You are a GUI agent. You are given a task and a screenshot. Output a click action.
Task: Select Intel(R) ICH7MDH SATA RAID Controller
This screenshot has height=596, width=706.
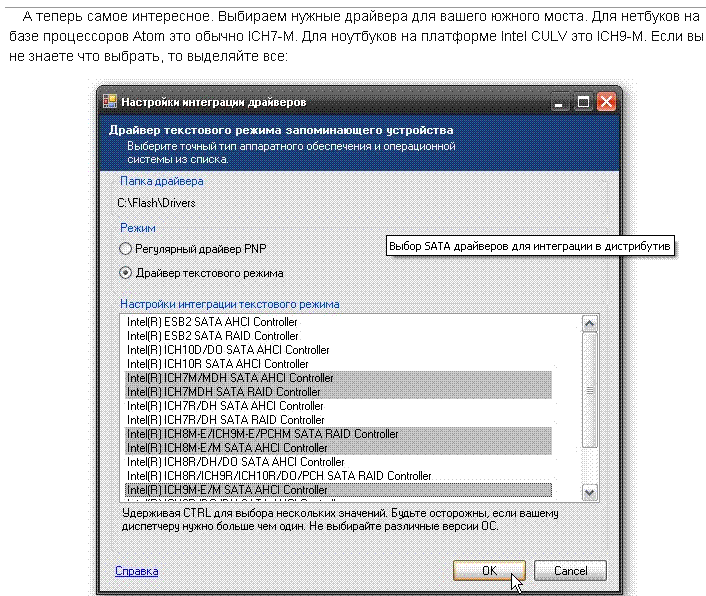click(x=338, y=392)
